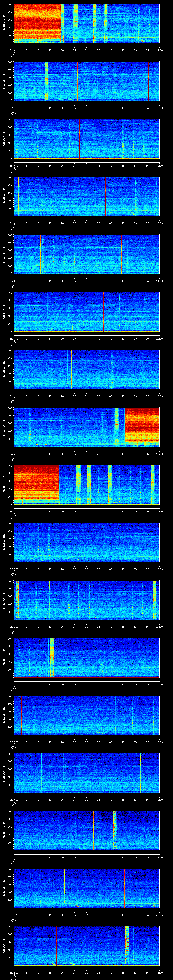Choose the spectrogram panel starting at 8:24:00
The image size is (173, 980).
86,485
